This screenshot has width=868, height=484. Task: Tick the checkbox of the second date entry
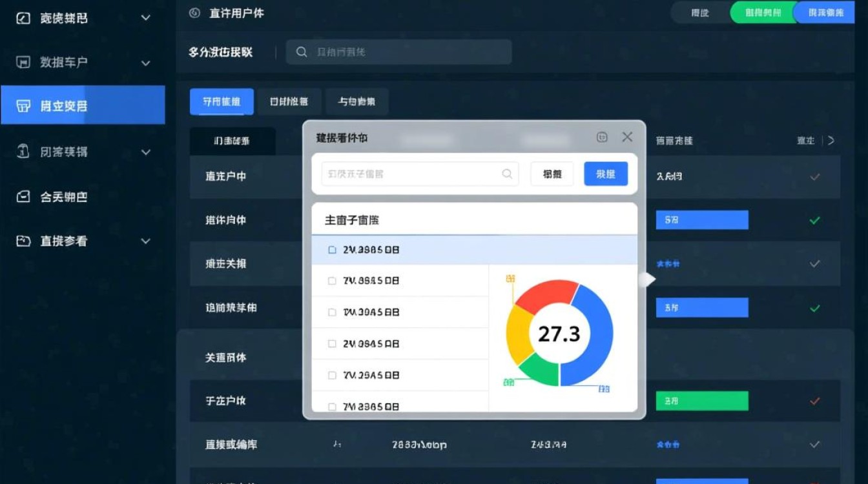tap(332, 280)
